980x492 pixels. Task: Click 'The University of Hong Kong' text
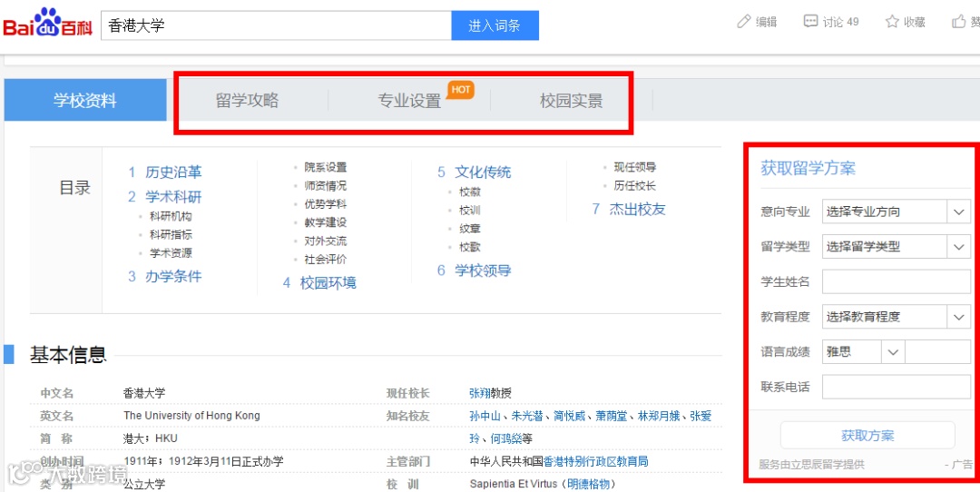point(191,416)
